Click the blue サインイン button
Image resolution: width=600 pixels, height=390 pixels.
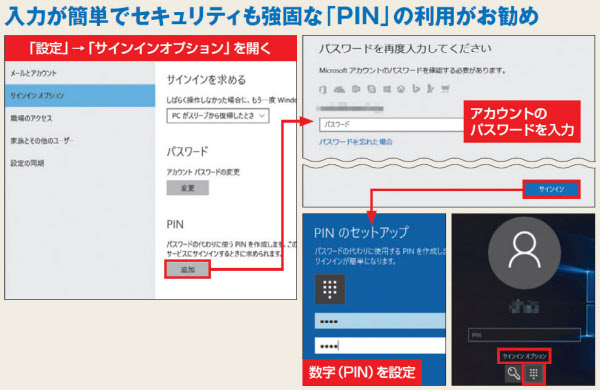pyautogui.click(x=551, y=189)
